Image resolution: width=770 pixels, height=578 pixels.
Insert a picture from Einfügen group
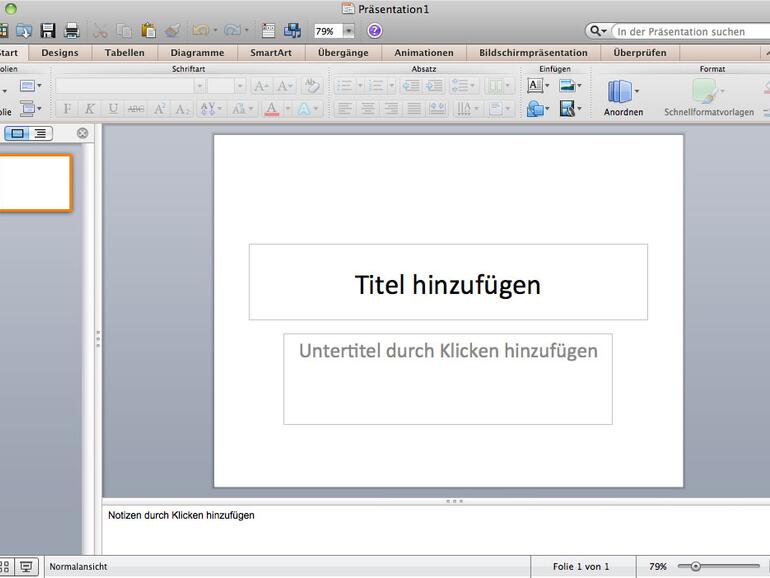point(567,86)
